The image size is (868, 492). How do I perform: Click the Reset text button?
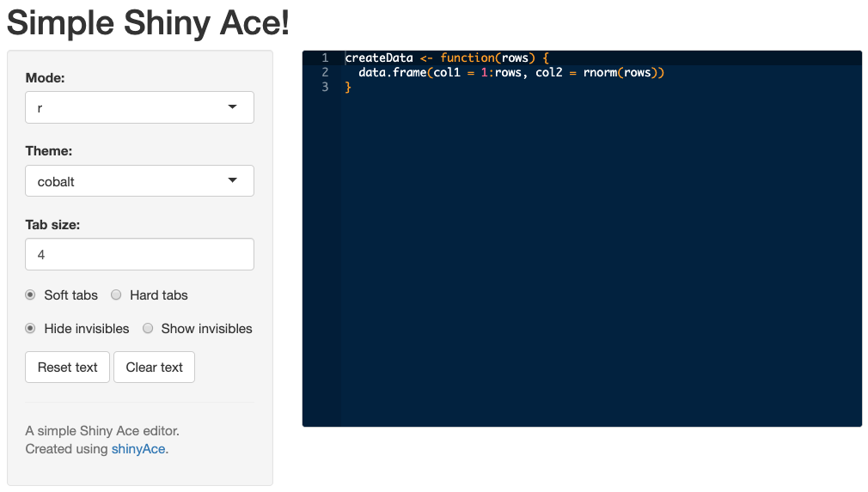[x=68, y=367]
